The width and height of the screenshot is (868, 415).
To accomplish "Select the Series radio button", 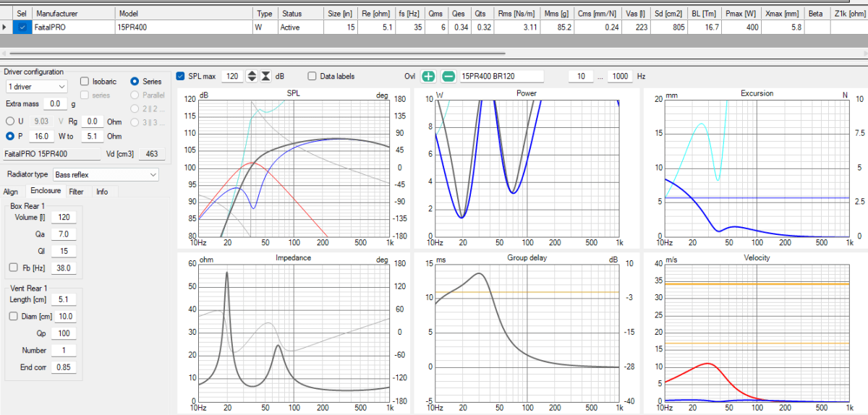I will pos(135,82).
